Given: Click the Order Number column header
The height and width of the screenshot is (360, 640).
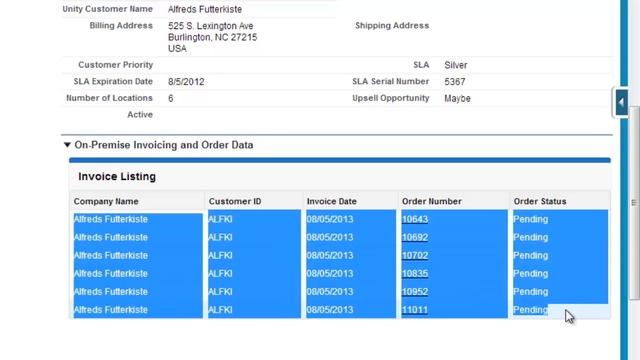Looking at the screenshot, I should 432,201.
